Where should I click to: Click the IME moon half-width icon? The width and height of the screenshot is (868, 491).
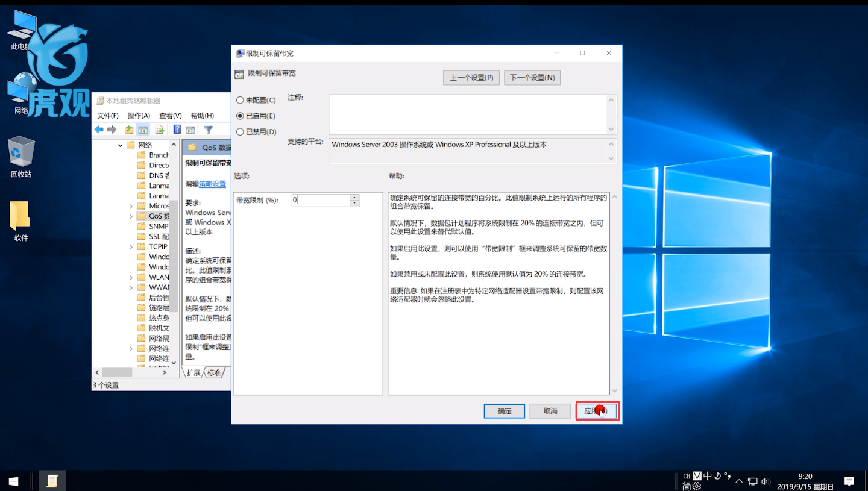[717, 476]
